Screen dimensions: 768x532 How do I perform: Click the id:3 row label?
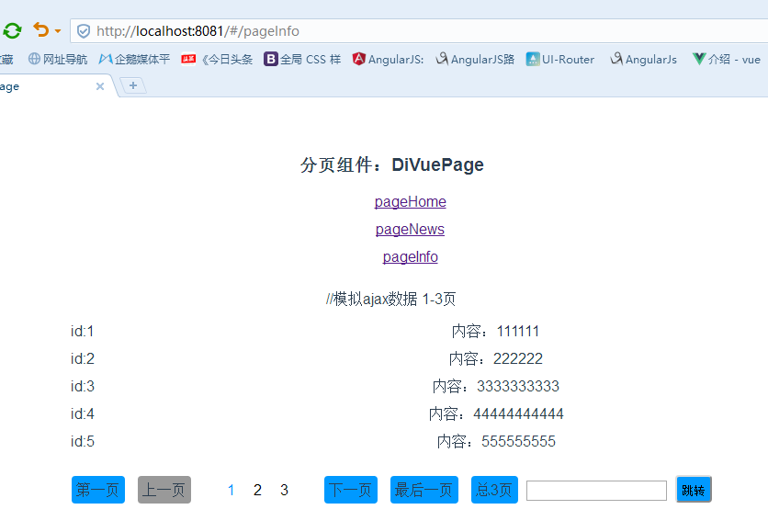point(83,386)
